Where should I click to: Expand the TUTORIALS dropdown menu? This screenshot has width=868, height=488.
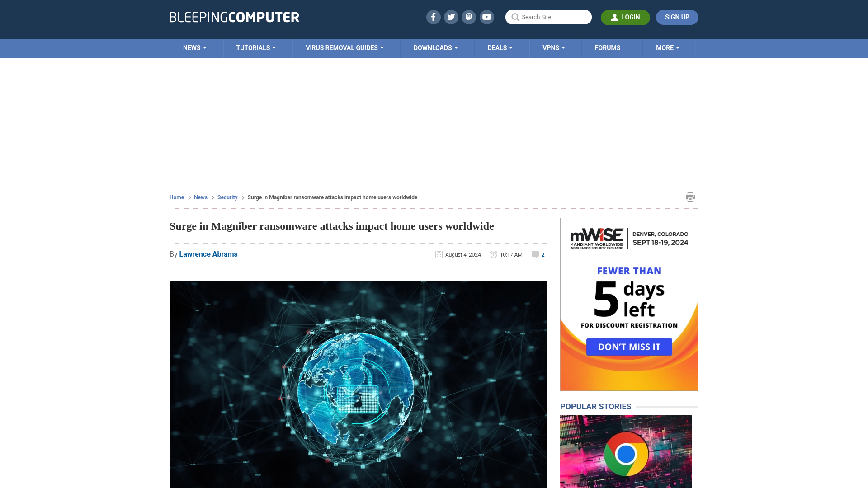point(256,47)
